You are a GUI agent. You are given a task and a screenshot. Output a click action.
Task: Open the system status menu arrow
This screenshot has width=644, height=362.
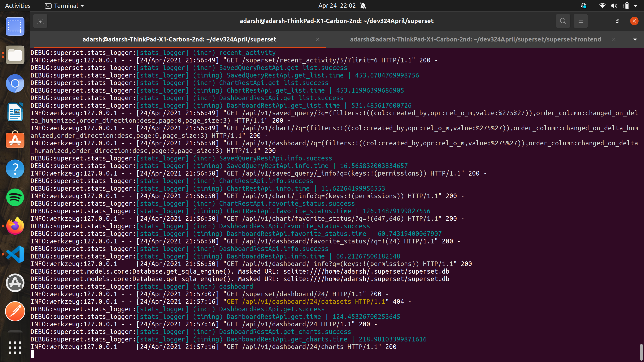[636, 6]
